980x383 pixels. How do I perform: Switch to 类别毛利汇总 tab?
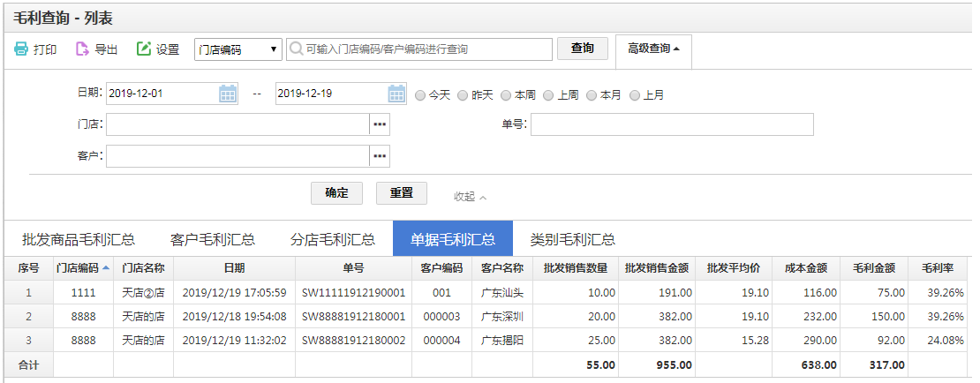(x=572, y=238)
